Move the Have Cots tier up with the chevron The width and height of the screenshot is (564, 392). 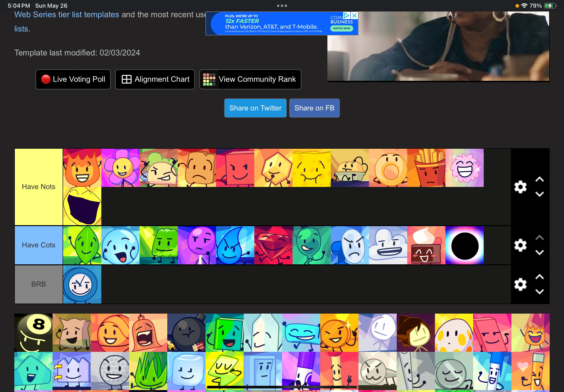pos(539,237)
